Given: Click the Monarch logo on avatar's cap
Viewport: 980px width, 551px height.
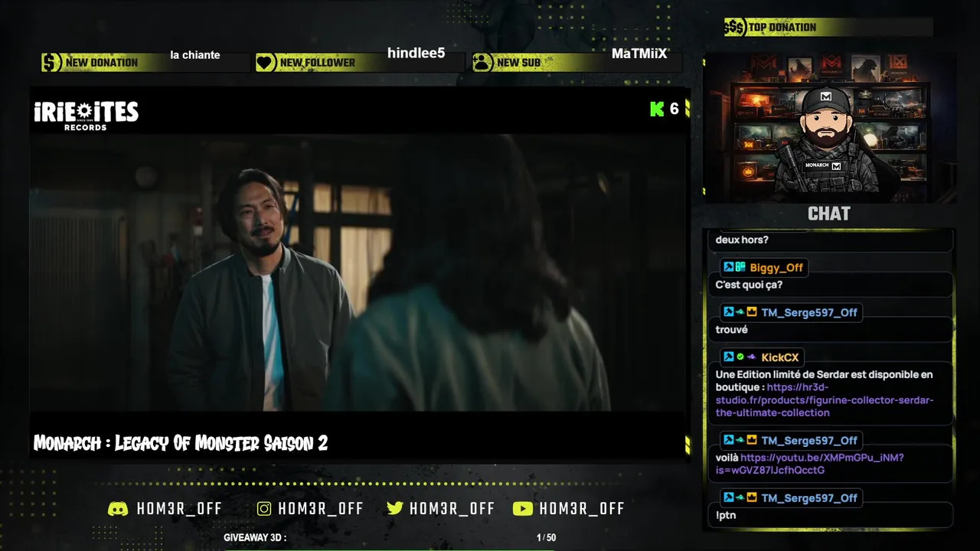Looking at the screenshot, I should (x=826, y=96).
